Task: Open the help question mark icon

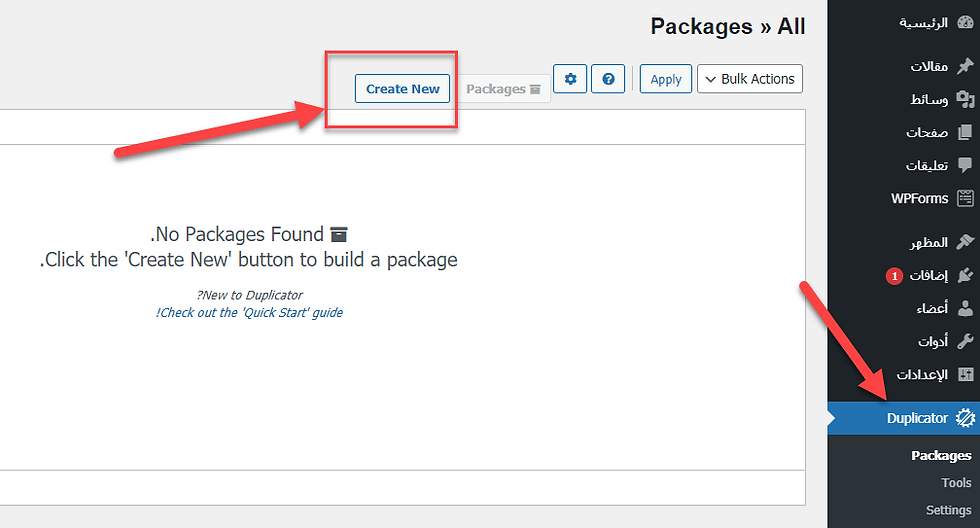Action: [608, 79]
